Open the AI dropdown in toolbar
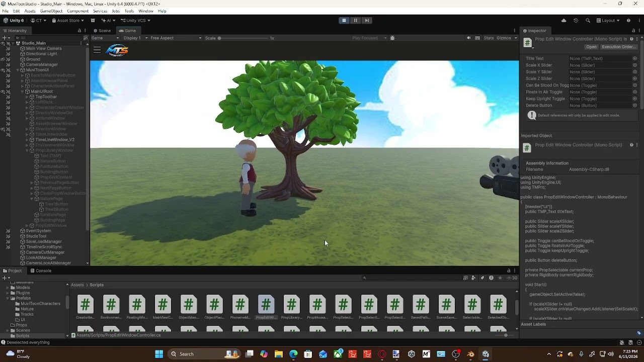 click(x=108, y=21)
